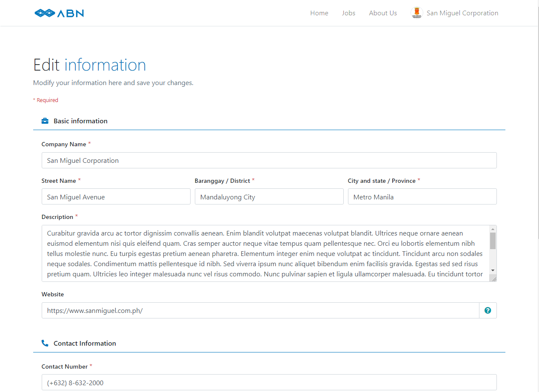Screen dimensions: 539x392
Task: Click the Basic information section heading
Action: click(x=80, y=121)
